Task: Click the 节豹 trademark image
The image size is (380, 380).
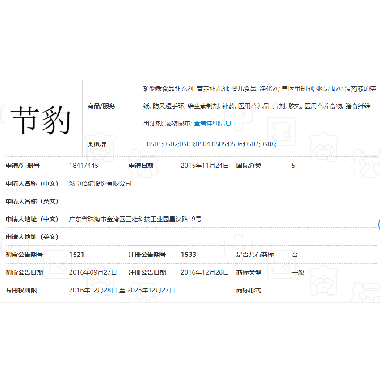Action: pyautogui.click(x=41, y=120)
